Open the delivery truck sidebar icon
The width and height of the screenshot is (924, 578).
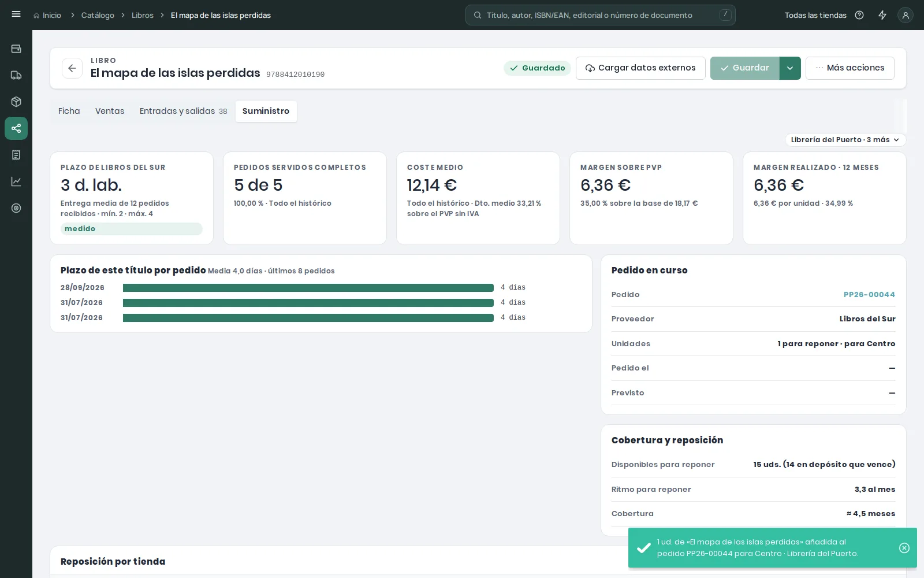coord(16,75)
